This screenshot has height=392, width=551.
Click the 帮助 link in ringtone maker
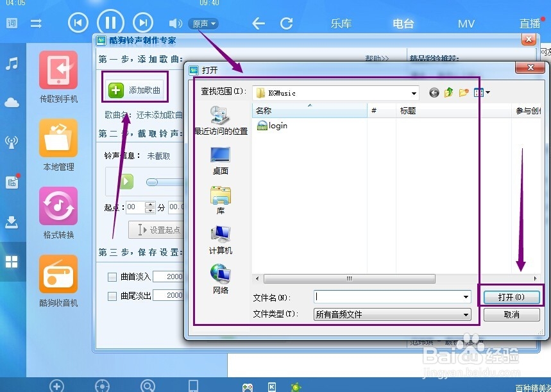point(377,58)
